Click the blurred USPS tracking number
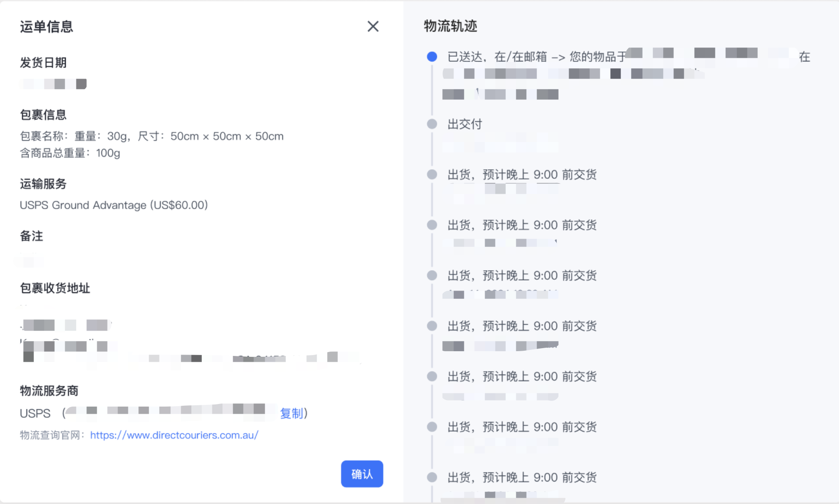The width and height of the screenshot is (839, 504). [171, 410]
